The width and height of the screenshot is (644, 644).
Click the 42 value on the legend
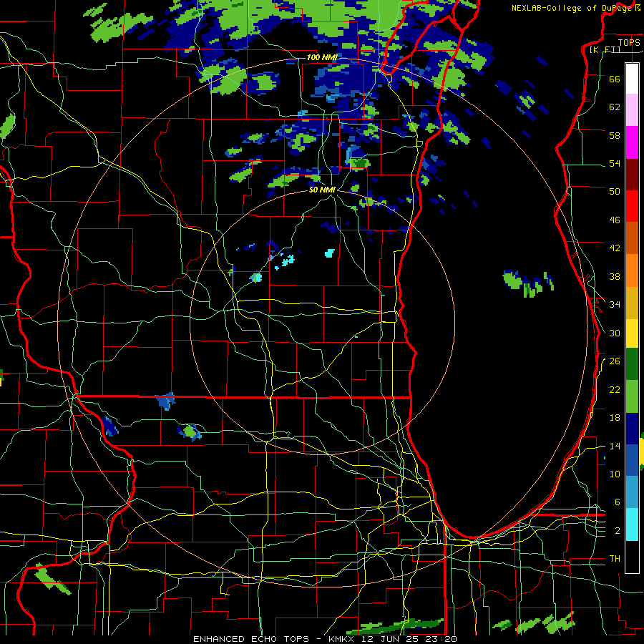pyautogui.click(x=615, y=248)
